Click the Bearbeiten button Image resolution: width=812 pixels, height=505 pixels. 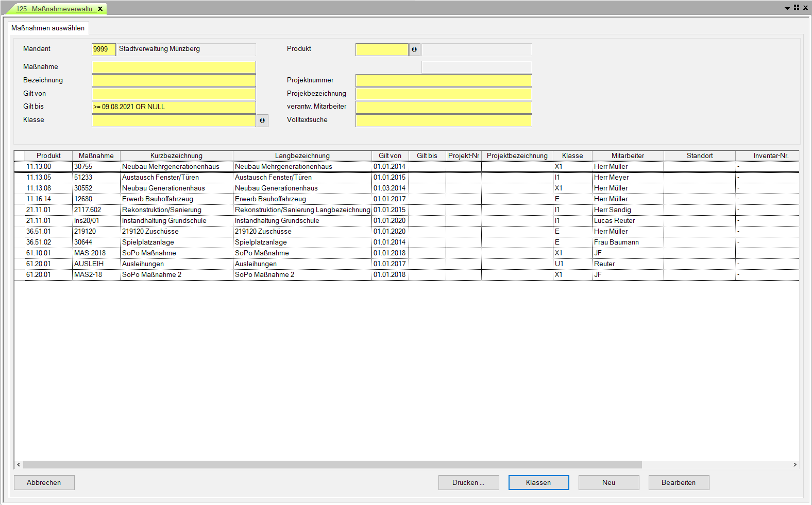click(679, 482)
